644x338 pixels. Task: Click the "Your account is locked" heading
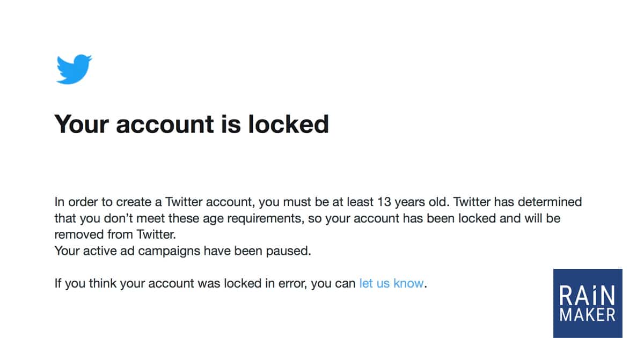[191, 124]
